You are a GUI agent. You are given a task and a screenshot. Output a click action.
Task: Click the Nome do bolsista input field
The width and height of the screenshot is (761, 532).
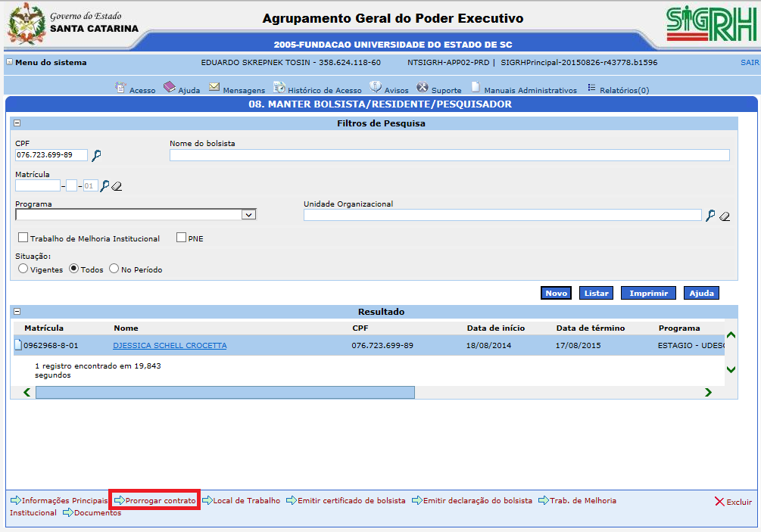(x=449, y=155)
